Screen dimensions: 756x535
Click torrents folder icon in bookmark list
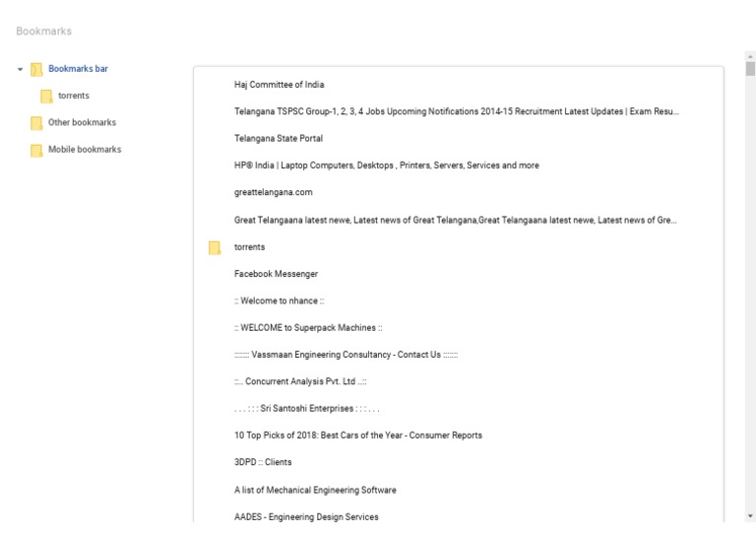coord(215,247)
